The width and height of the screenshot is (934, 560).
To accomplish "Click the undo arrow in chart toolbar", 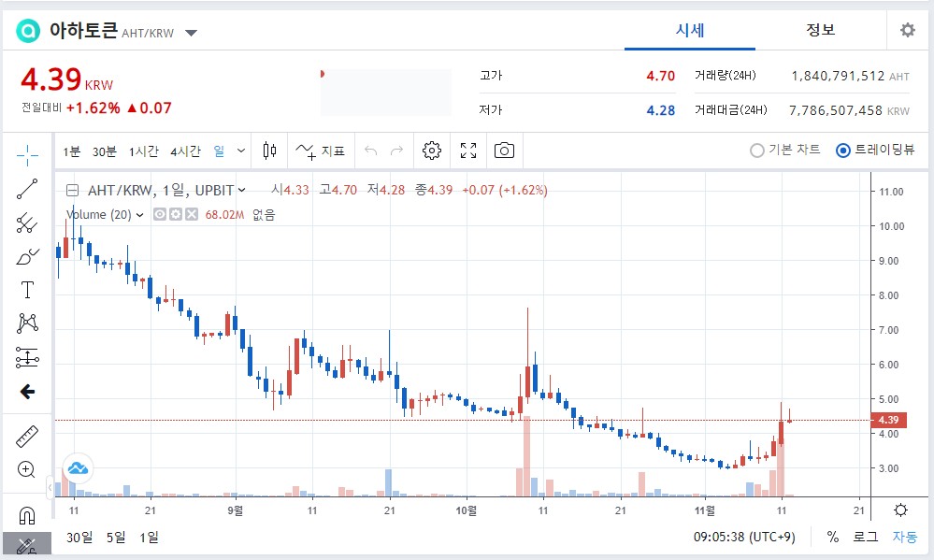I will tap(370, 151).
